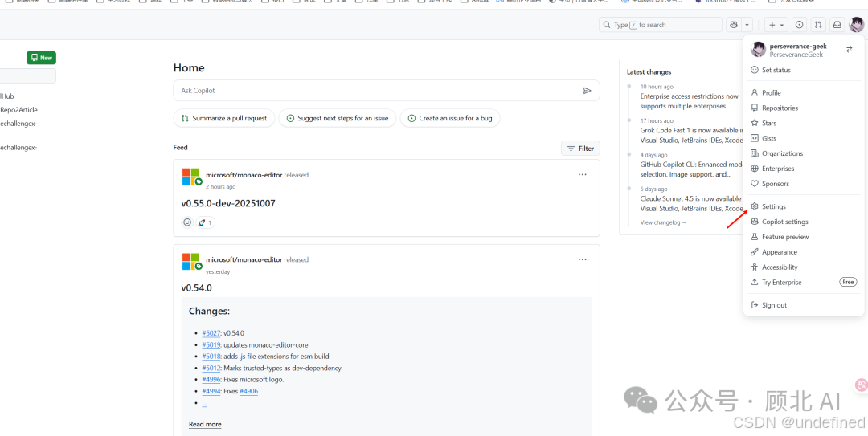The height and width of the screenshot is (436, 868).
Task: Click the sign-out arrow icon
Action: click(754, 305)
